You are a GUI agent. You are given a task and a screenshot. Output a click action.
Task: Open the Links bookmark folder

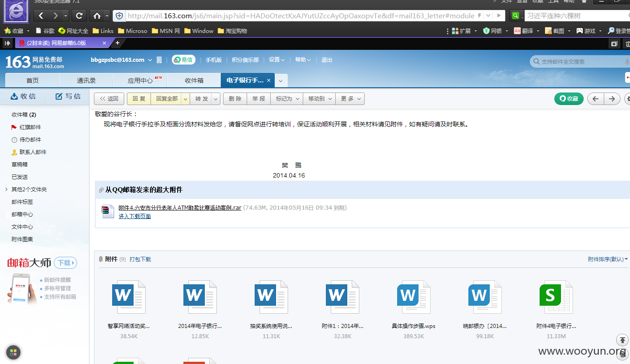(103, 31)
